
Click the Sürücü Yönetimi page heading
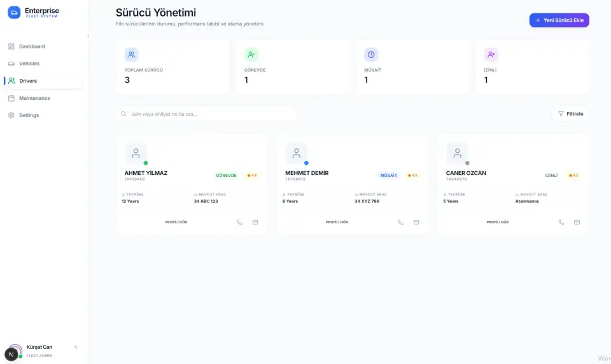tap(156, 13)
